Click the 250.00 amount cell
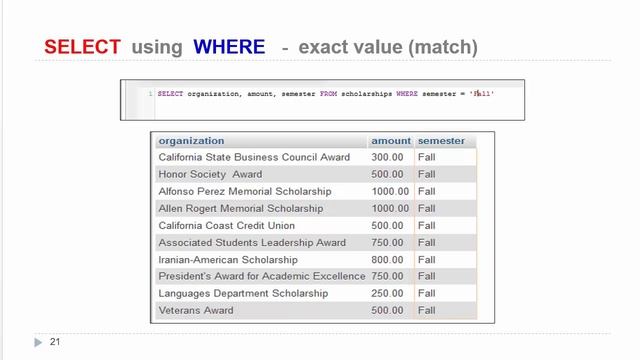The image size is (640, 360). tap(387, 293)
